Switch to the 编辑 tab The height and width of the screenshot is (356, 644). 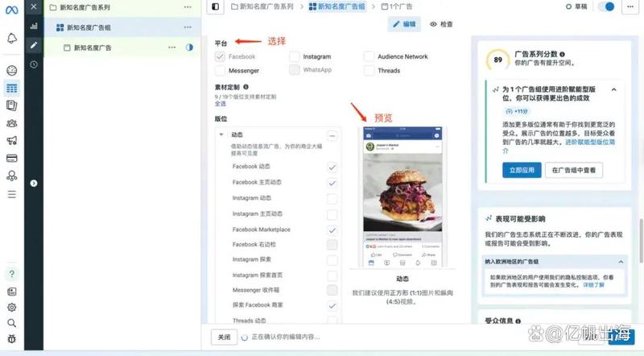pos(405,24)
